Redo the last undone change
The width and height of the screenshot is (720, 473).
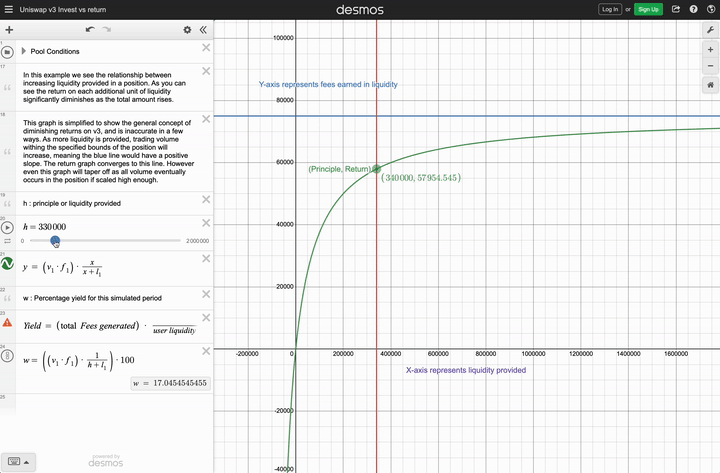pos(107,29)
